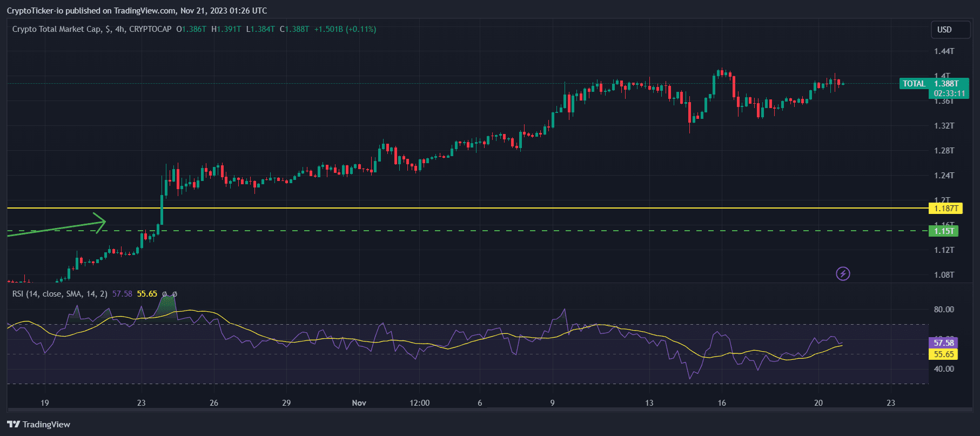Click the yellow 55.65 RSI axis tag

coord(943,354)
